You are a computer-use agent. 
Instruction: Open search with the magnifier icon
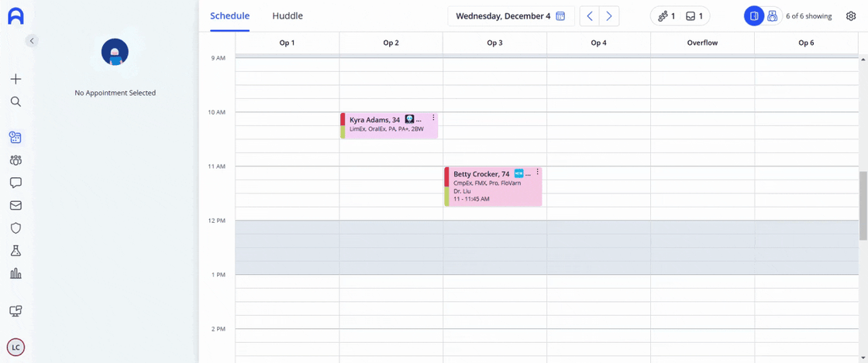(x=16, y=101)
